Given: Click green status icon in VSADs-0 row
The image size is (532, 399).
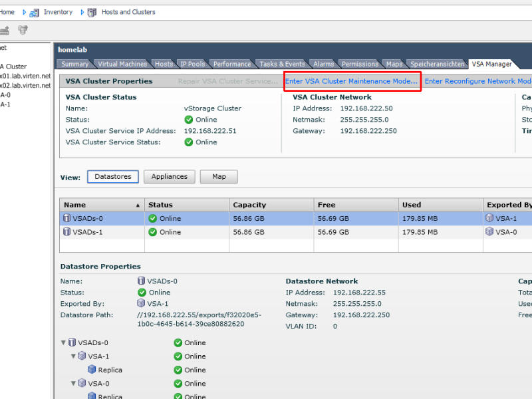Looking at the screenshot, I should (153, 219).
